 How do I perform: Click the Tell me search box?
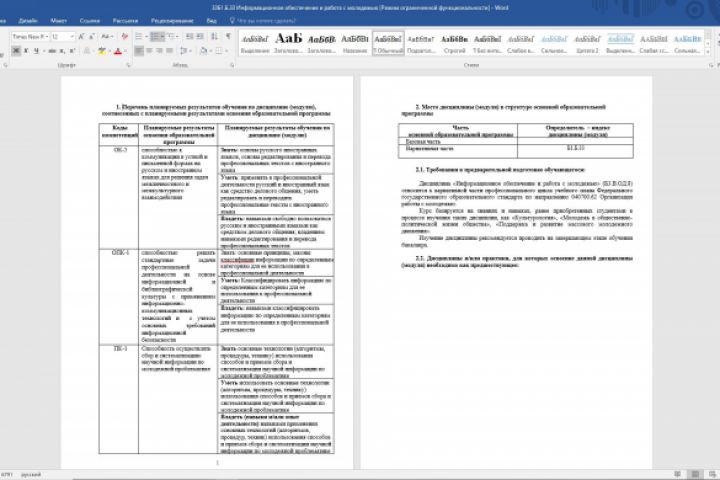263,21
